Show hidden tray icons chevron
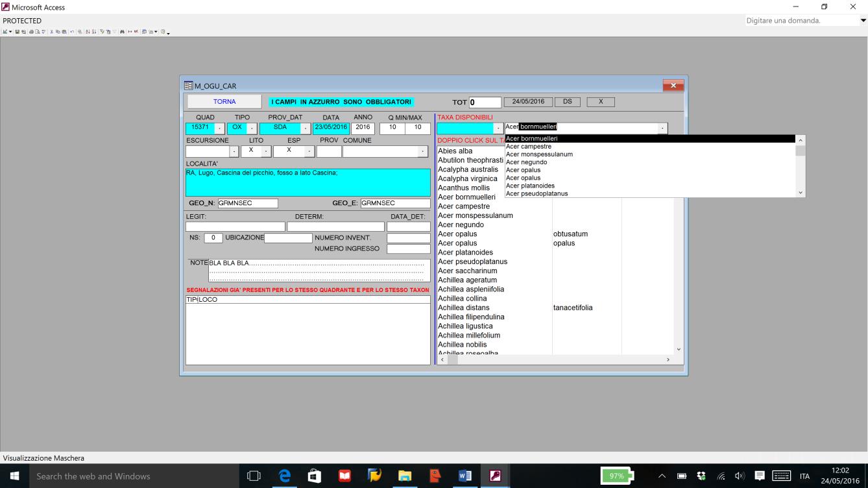 [662, 476]
